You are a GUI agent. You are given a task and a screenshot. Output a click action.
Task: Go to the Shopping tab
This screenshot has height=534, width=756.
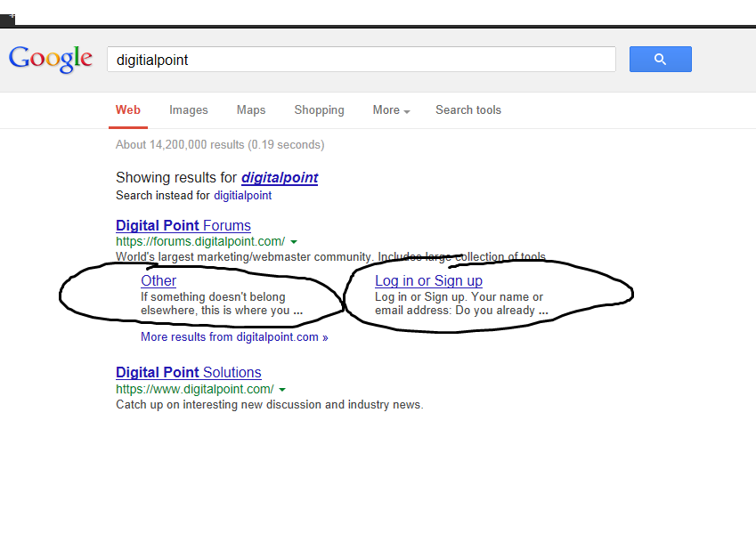[x=319, y=110]
